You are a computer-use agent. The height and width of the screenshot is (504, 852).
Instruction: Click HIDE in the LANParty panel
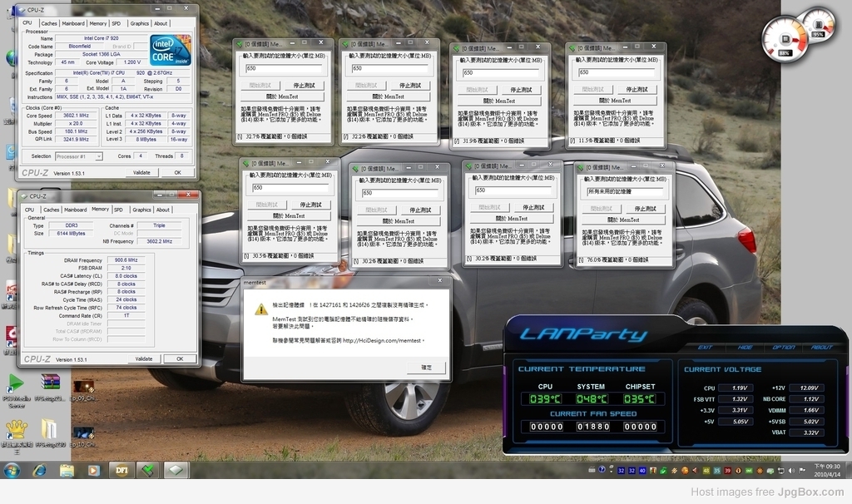point(745,348)
